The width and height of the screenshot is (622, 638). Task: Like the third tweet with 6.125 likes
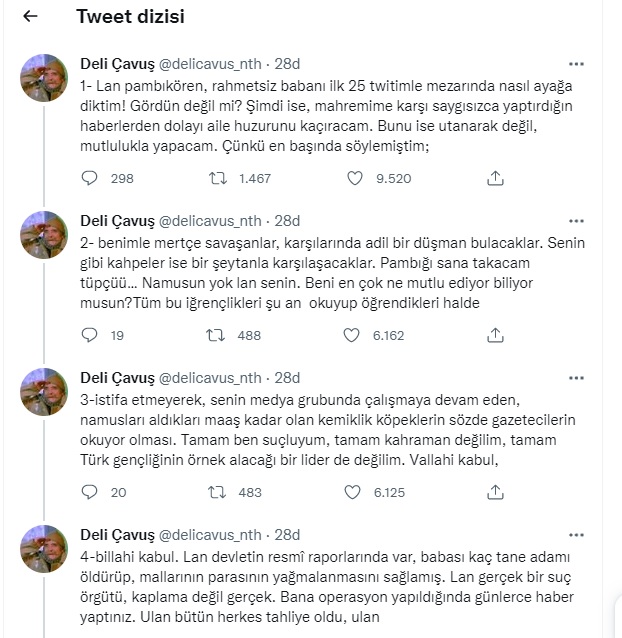click(354, 492)
